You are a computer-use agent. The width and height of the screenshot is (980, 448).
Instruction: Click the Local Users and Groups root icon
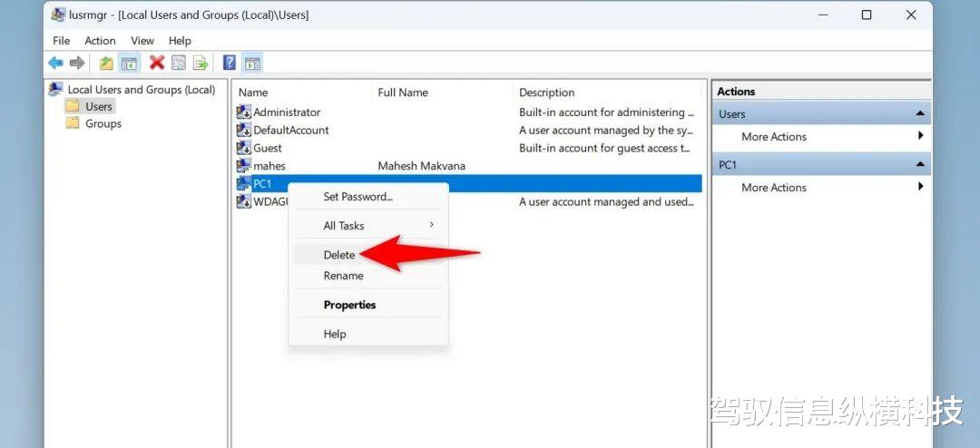coord(55,90)
